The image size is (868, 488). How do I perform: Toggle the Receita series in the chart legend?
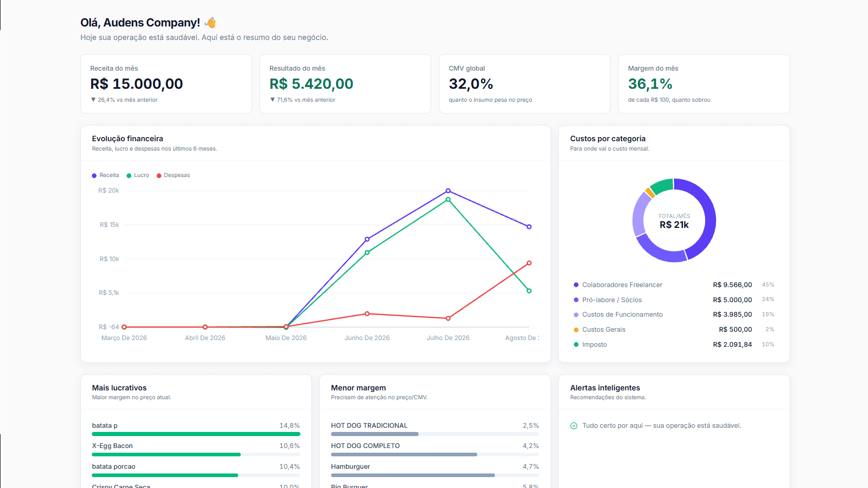point(105,175)
